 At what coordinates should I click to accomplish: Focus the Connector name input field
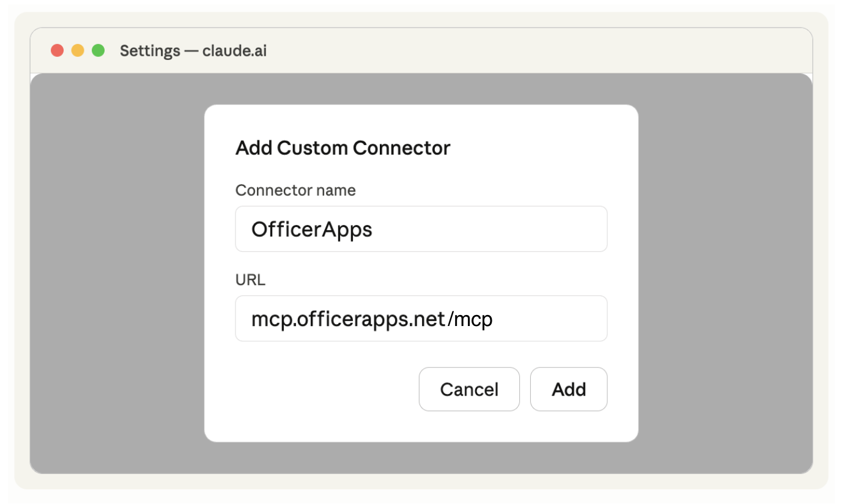(x=421, y=229)
